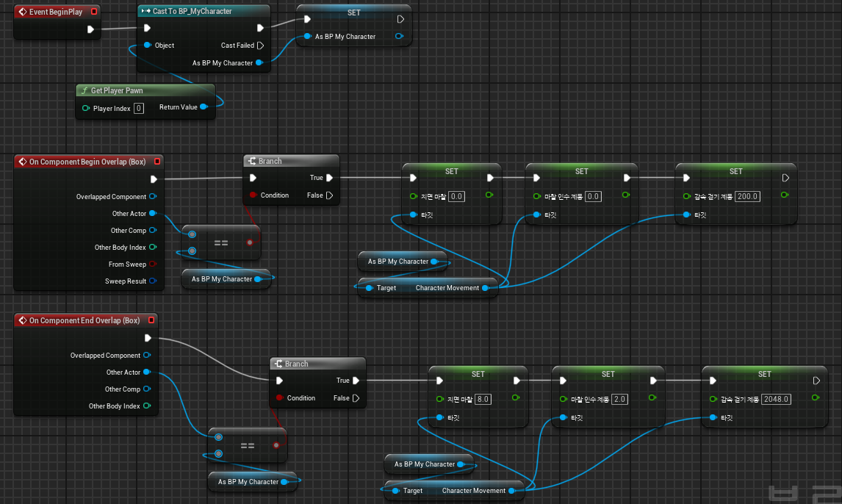Click the SET As BP My Character output pin
This screenshot has width=842, height=504.
click(x=399, y=36)
